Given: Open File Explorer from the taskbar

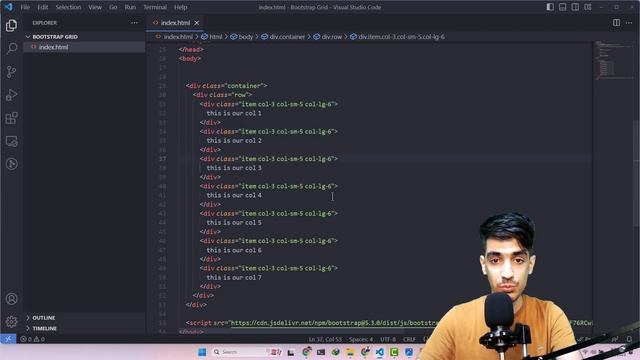Looking at the screenshot, I should (x=350, y=352).
